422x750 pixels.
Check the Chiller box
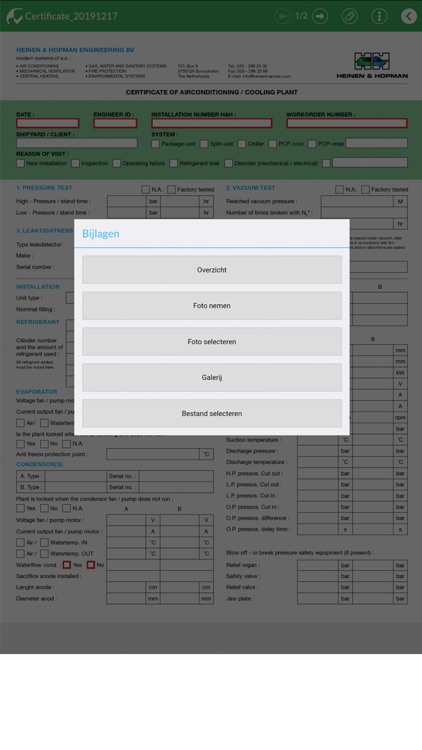click(242, 143)
